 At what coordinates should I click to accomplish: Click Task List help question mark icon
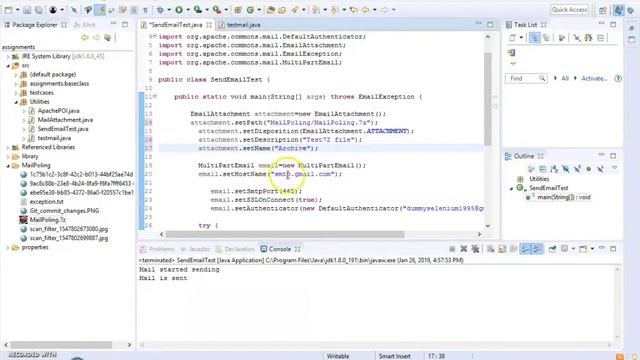point(618,78)
